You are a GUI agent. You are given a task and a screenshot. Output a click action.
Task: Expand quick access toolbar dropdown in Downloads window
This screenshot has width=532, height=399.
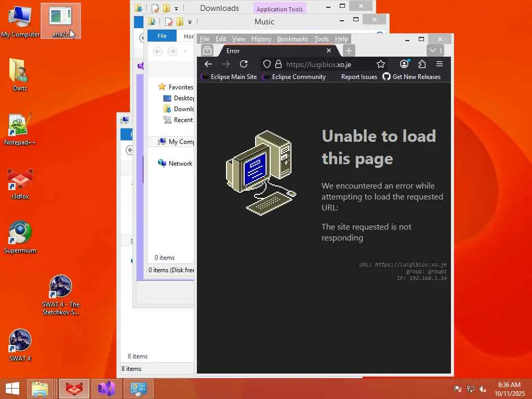coord(176,8)
